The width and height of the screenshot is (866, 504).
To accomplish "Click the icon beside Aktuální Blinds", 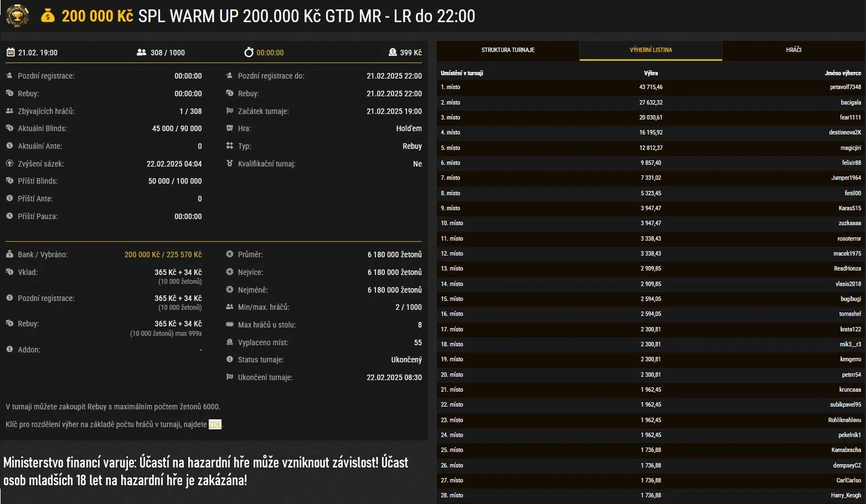I will click(x=9, y=128).
